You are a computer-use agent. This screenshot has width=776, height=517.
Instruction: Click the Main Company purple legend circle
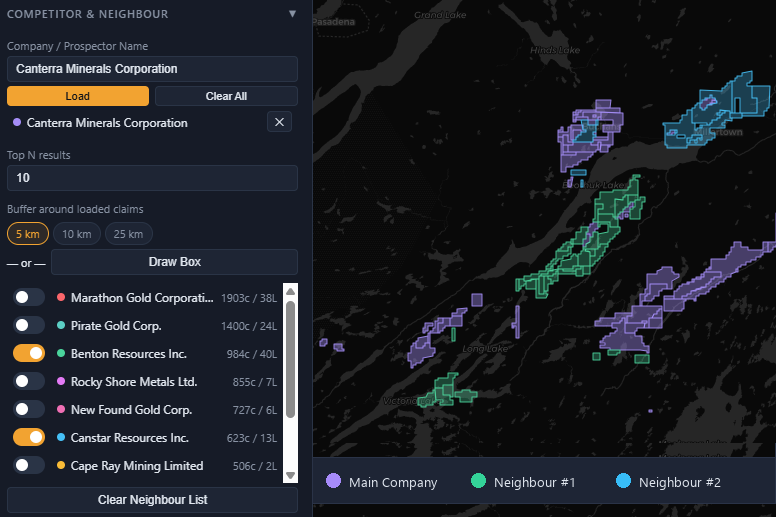(334, 481)
